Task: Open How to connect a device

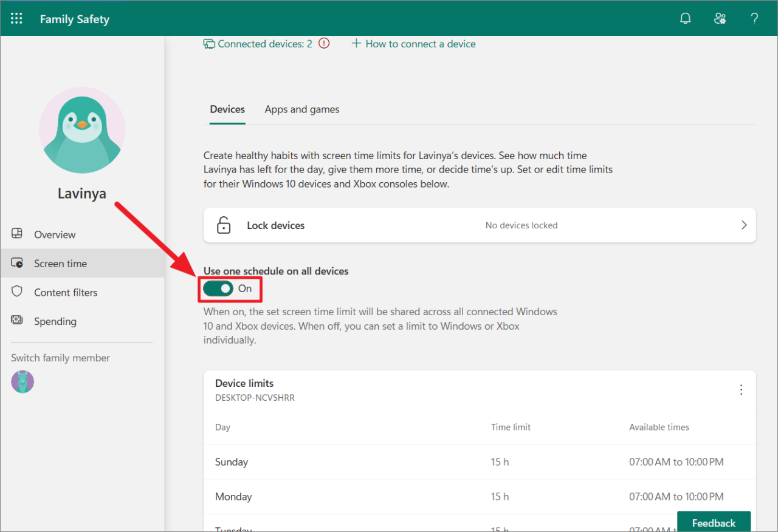Action: pos(421,44)
